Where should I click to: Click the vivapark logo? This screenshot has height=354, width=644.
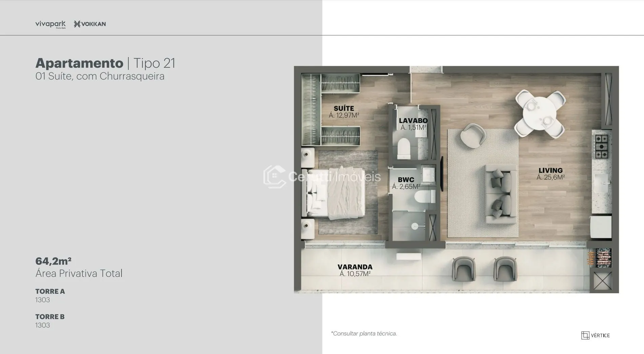pos(50,24)
